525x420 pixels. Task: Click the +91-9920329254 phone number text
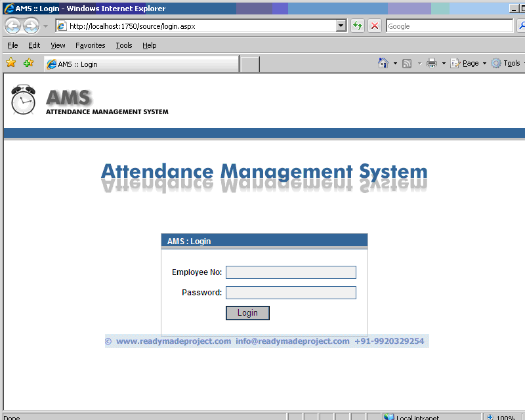click(389, 341)
